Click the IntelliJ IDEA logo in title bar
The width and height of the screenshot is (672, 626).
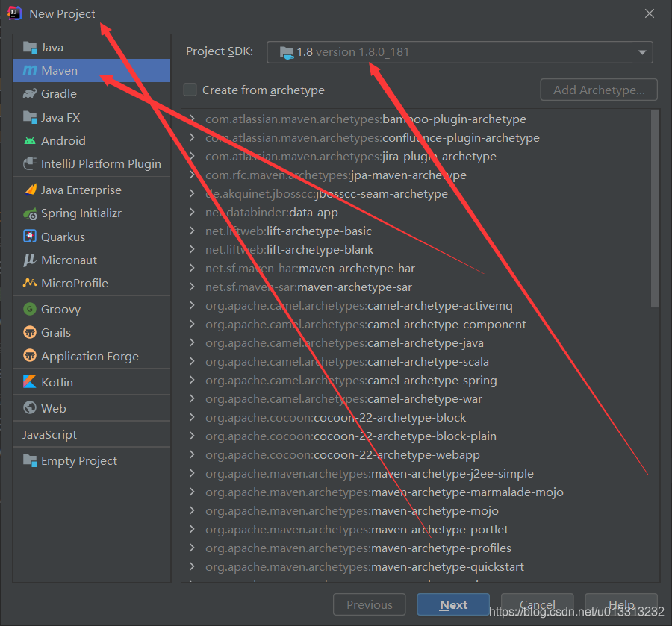15,13
